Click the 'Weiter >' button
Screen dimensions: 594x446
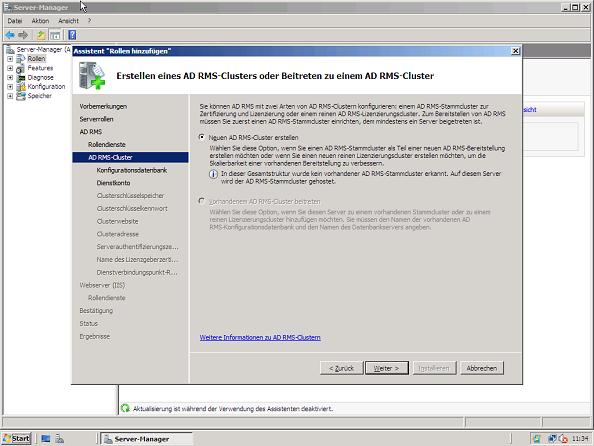(x=387, y=368)
